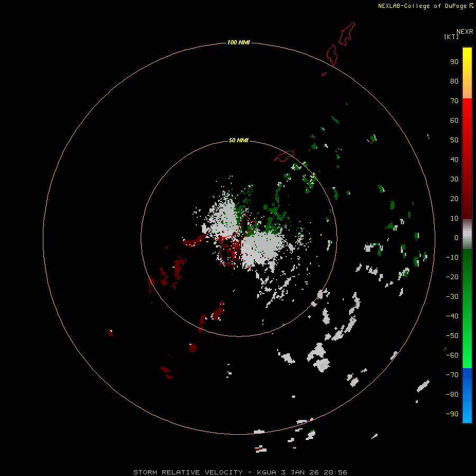The width and height of the screenshot is (476, 476).
Task: Click the northernmost red island outline near the top
Action: point(347,34)
